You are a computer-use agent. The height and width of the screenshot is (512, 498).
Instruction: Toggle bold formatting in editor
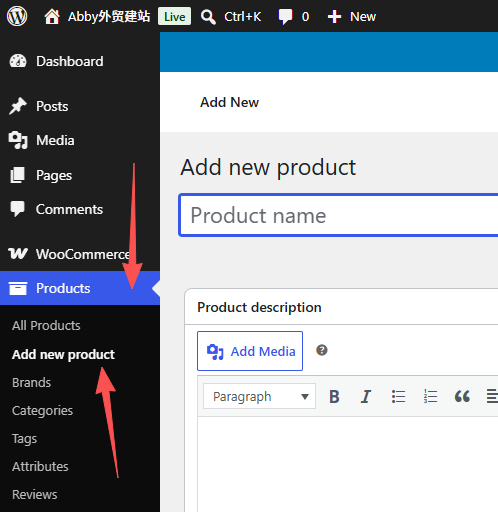[334, 396]
